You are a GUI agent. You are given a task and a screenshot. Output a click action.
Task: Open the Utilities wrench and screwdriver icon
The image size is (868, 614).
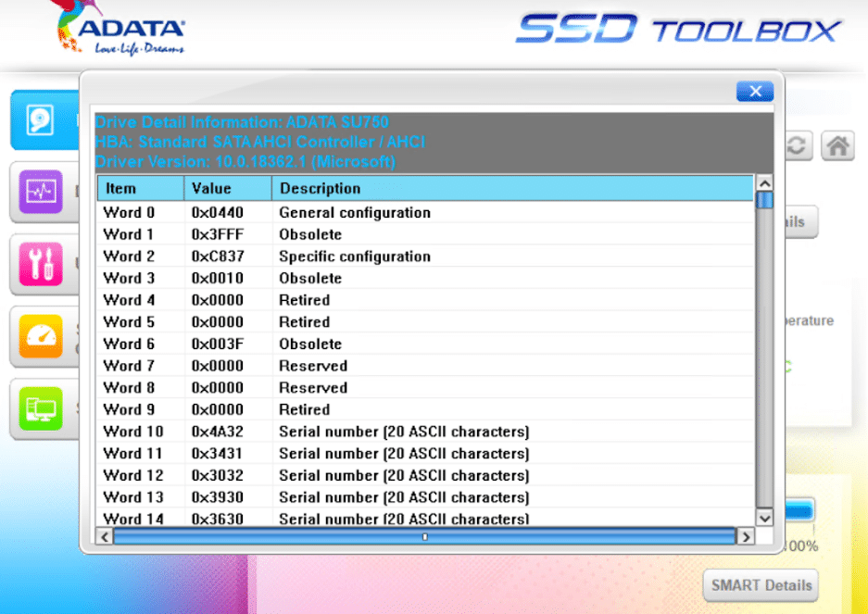(41, 264)
